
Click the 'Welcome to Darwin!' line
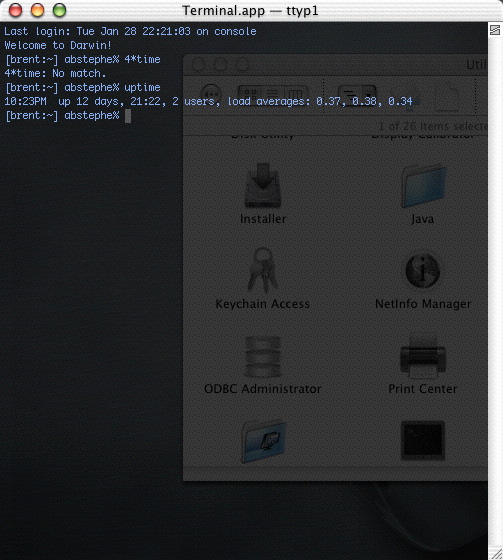(x=58, y=45)
